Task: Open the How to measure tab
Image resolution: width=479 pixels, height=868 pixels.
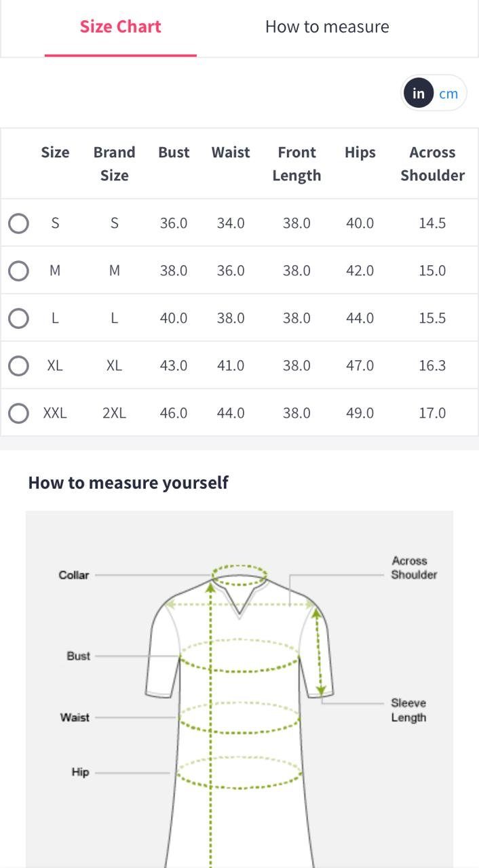Action: click(327, 27)
